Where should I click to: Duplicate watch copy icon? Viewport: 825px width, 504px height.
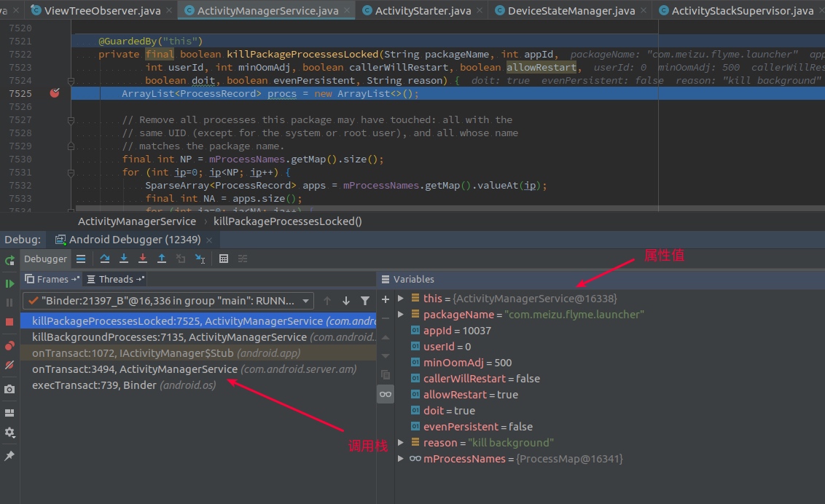tap(385, 374)
